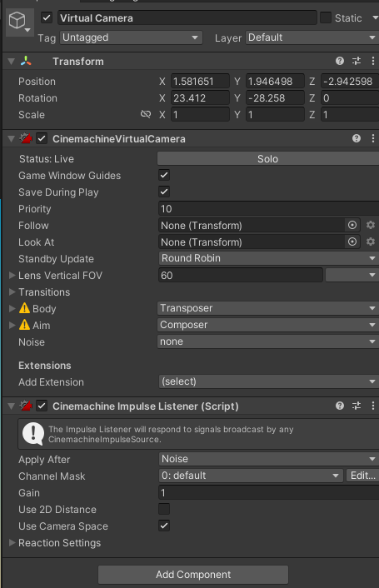Toggle Virtual Camera active checkbox
Screen dimensions: 379x588
click(x=47, y=17)
